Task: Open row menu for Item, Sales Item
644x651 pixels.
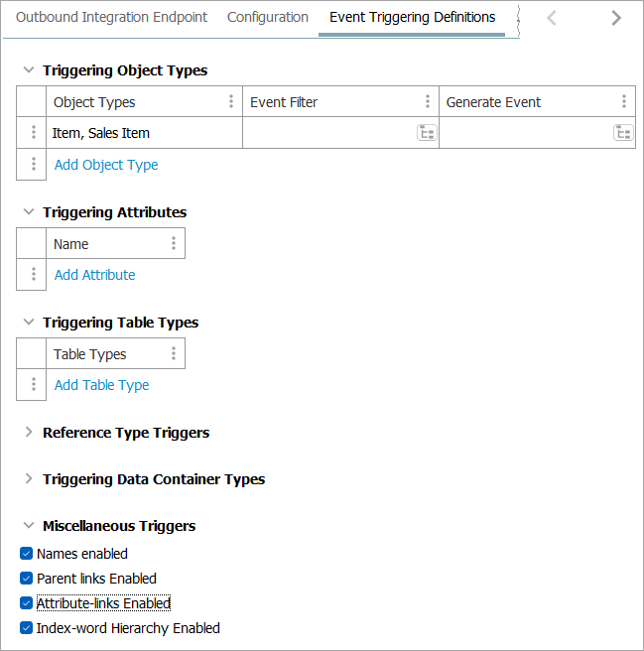Action: (33, 133)
